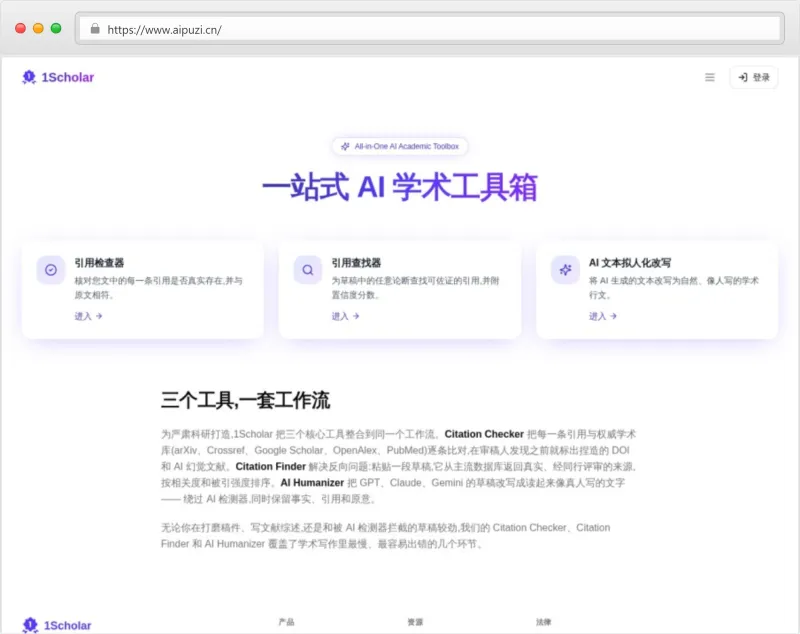The height and width of the screenshot is (634, 800).
Task: Click the sparkle icon in toolbox badge
Action: pyautogui.click(x=345, y=146)
